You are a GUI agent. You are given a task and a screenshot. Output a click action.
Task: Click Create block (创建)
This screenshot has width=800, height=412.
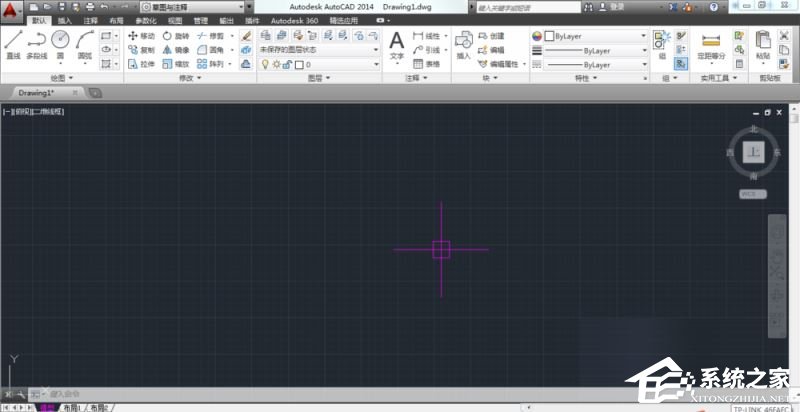(492, 36)
